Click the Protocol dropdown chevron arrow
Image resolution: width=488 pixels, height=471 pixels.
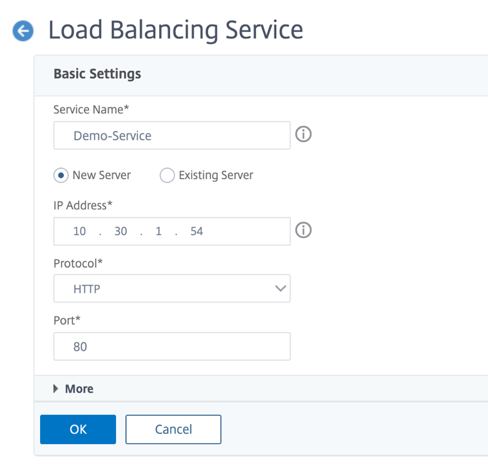pyautogui.click(x=280, y=288)
